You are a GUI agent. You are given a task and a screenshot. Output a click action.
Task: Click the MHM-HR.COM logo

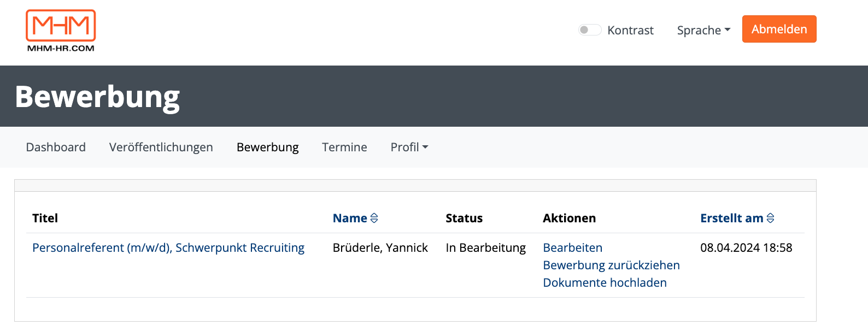point(61,31)
